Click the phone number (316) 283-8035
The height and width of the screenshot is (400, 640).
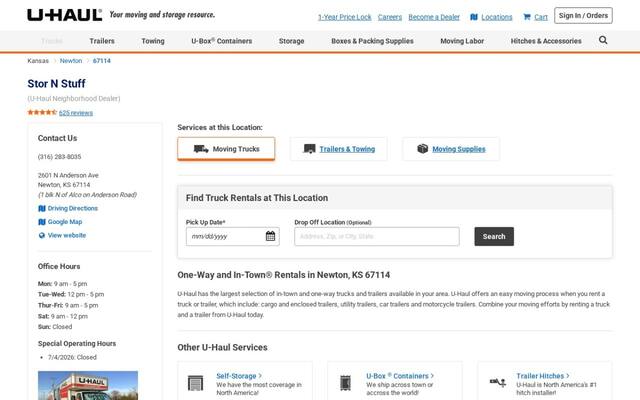pos(60,157)
